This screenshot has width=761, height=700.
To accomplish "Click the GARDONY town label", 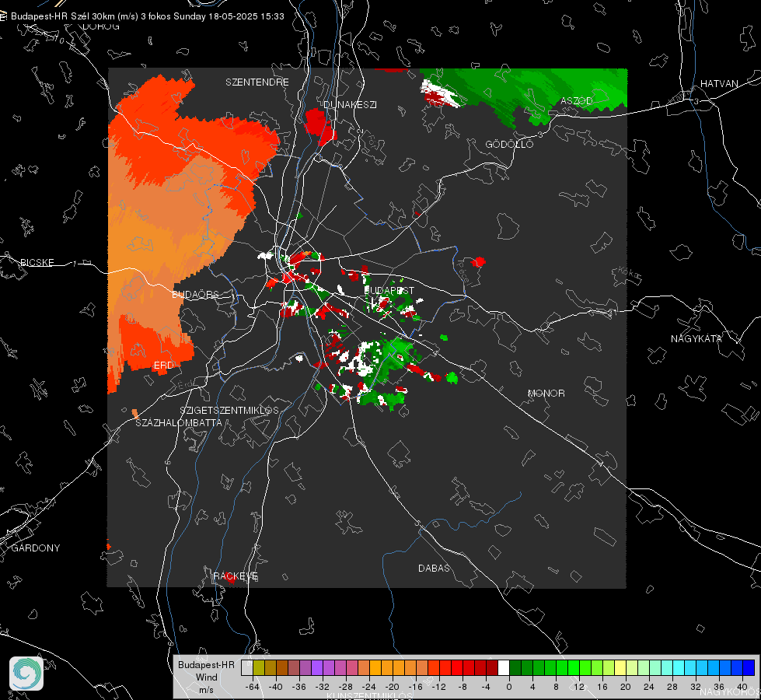I will pyautogui.click(x=36, y=548).
